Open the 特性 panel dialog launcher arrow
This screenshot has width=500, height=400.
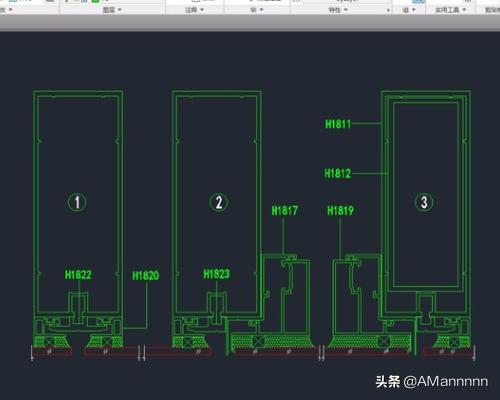click(388, 11)
